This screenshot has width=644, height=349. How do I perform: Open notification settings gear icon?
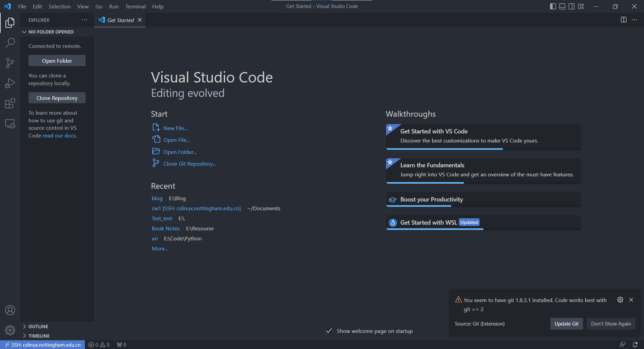tap(620, 300)
